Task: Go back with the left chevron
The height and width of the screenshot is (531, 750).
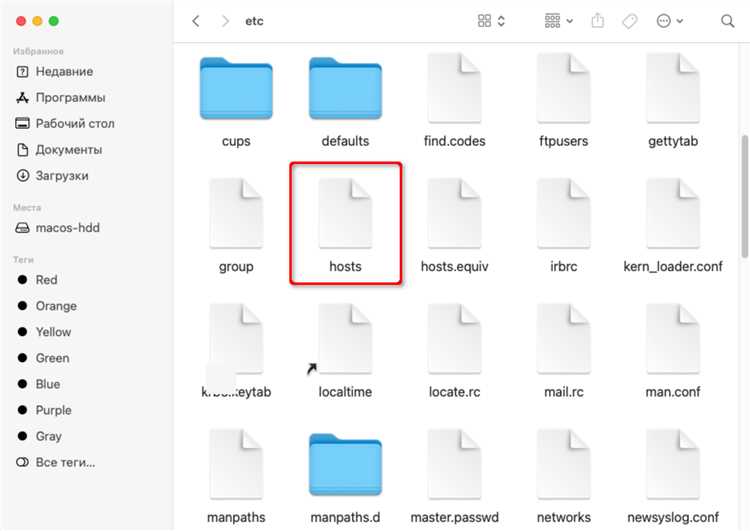Action: (x=196, y=21)
